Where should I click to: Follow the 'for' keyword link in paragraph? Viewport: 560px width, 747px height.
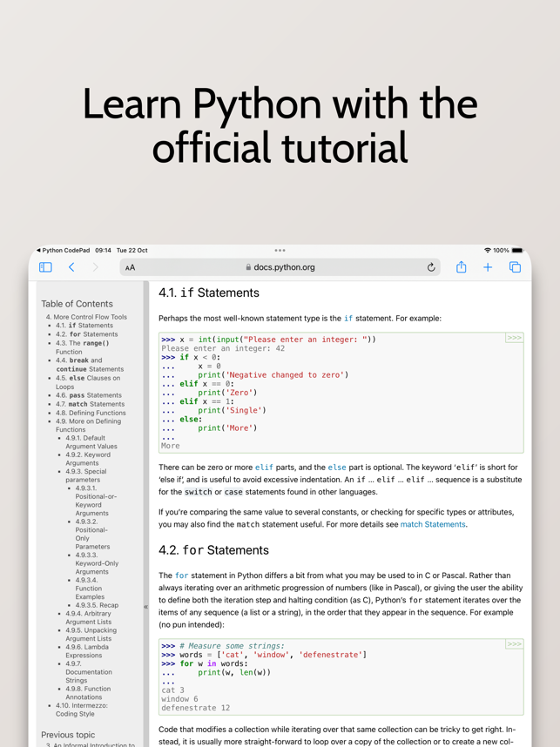(x=181, y=575)
